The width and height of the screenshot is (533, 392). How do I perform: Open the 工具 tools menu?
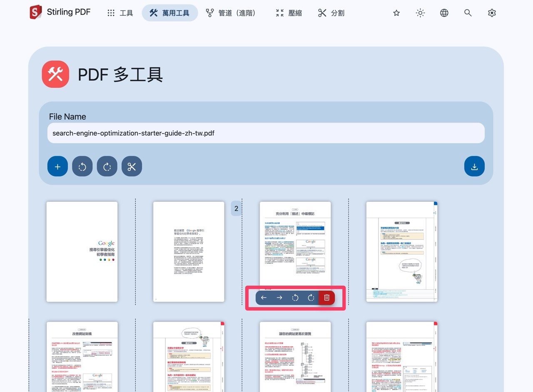coord(120,13)
